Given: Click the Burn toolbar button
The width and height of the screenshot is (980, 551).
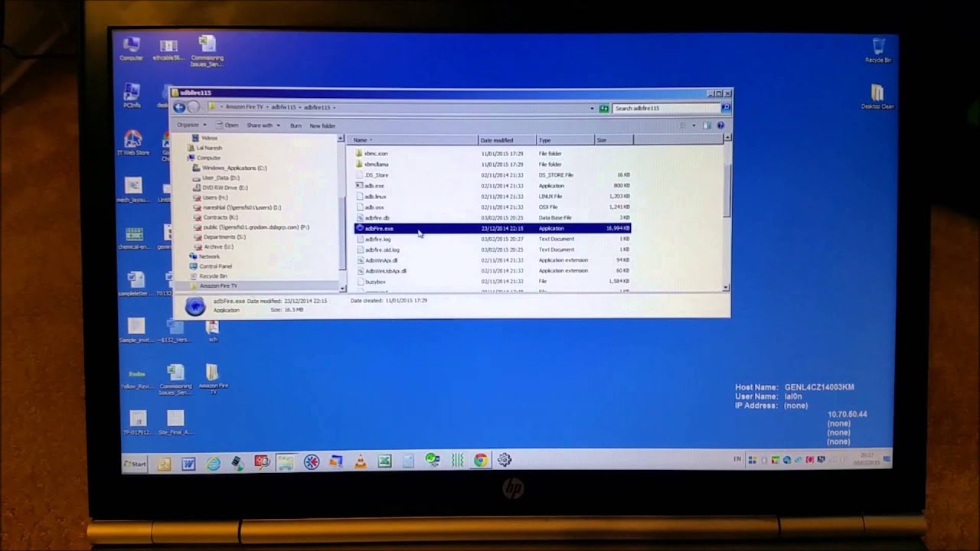Looking at the screenshot, I should click(296, 126).
